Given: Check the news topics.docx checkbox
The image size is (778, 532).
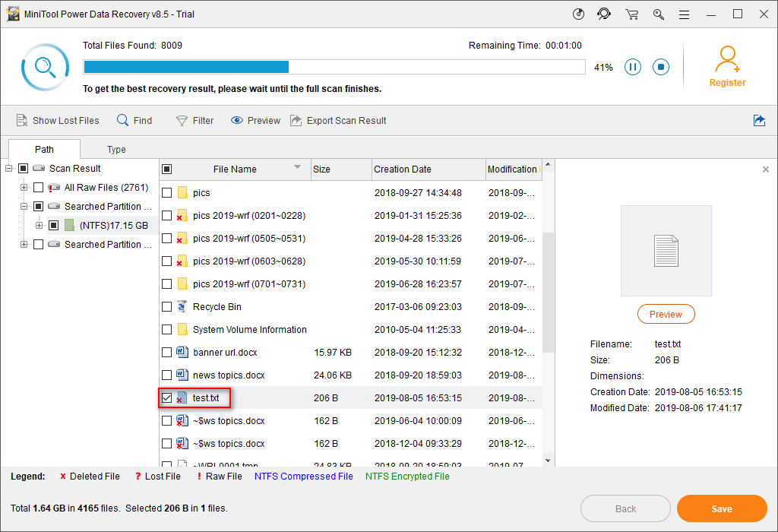Looking at the screenshot, I should click(167, 375).
